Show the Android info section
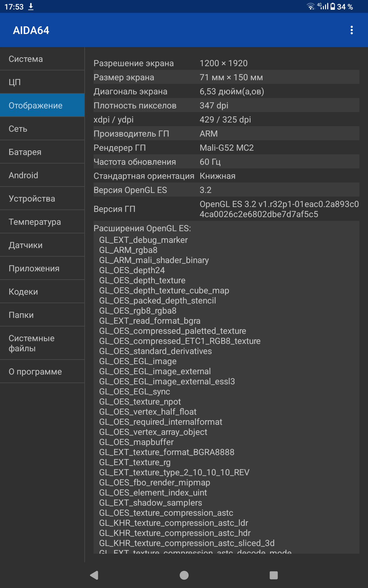Image resolution: width=368 pixels, height=588 pixels. coord(42,175)
